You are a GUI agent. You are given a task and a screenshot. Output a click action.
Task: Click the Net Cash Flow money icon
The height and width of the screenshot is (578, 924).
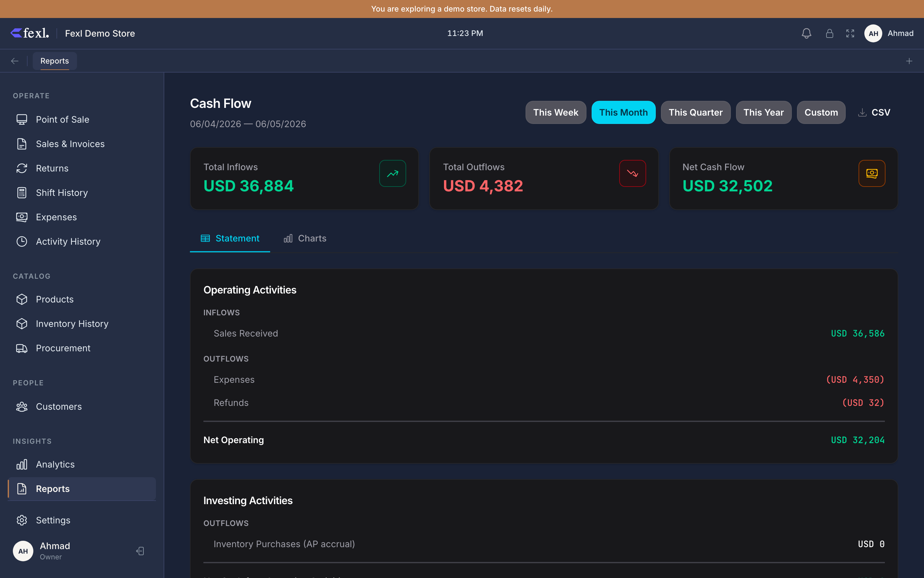(872, 173)
